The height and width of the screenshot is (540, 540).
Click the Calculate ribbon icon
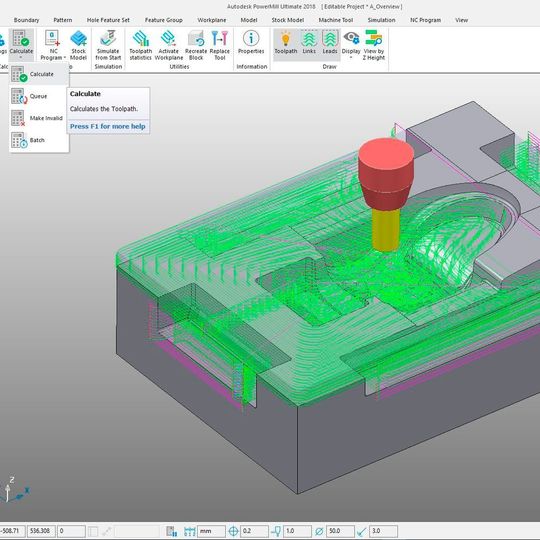pos(21,39)
